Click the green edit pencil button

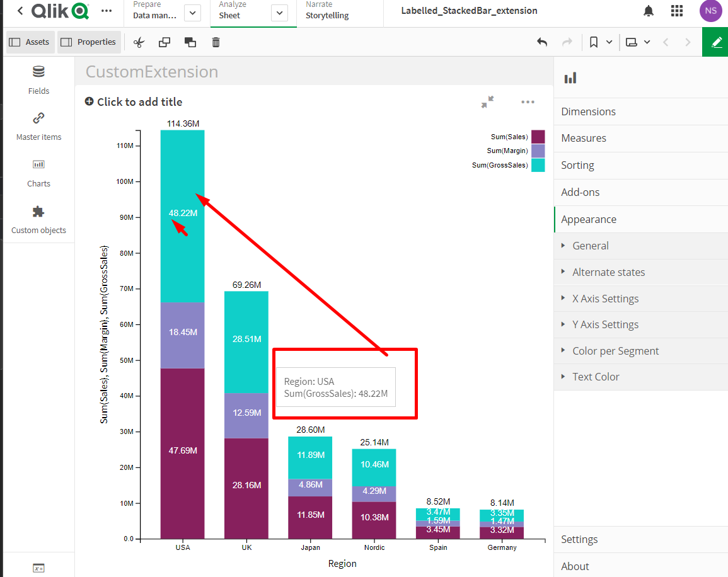pyautogui.click(x=715, y=42)
